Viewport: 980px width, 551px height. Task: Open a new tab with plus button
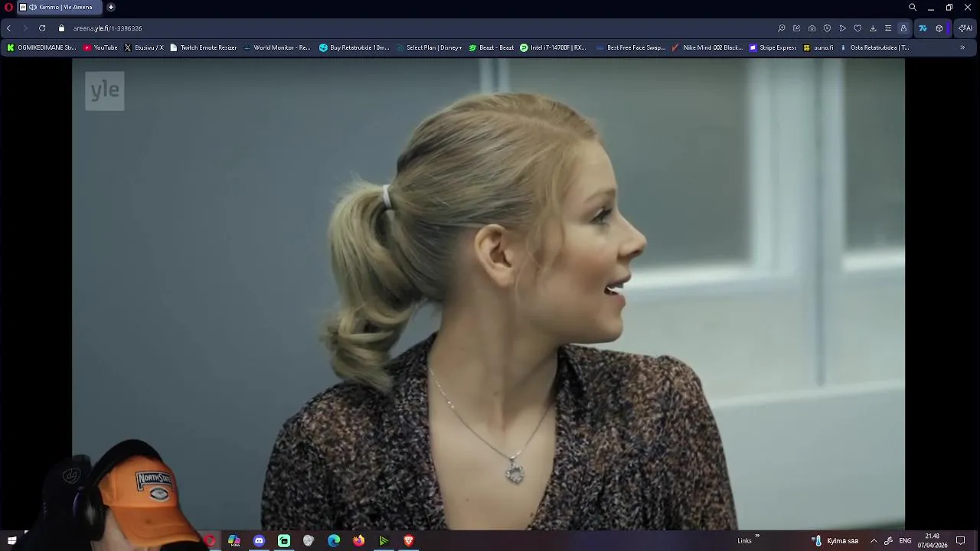click(111, 7)
